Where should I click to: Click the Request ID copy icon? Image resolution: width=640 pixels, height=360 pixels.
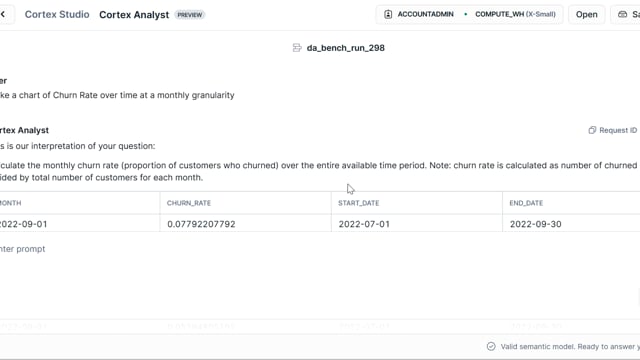coord(592,130)
